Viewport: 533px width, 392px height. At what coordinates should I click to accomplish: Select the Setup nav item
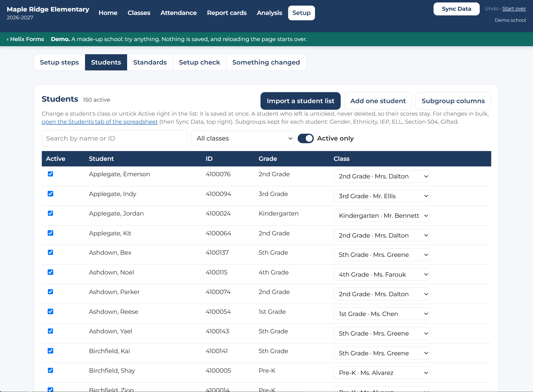tap(301, 13)
